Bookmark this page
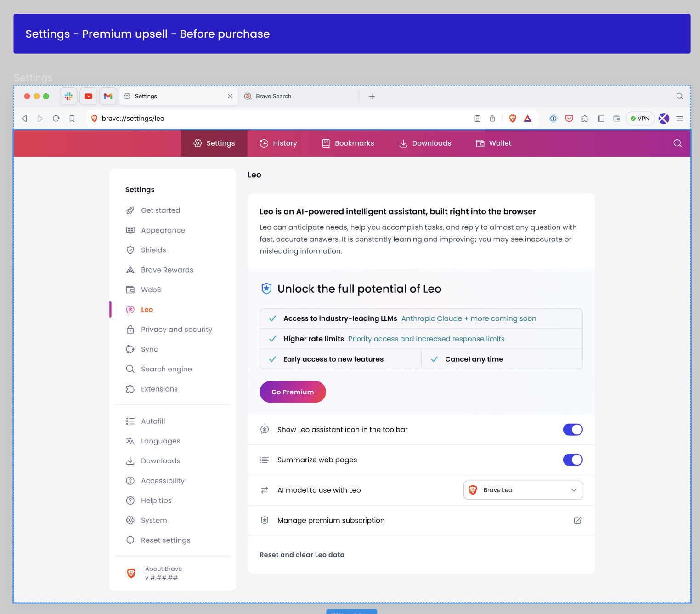Viewport: 700px width, 614px height. (x=72, y=119)
